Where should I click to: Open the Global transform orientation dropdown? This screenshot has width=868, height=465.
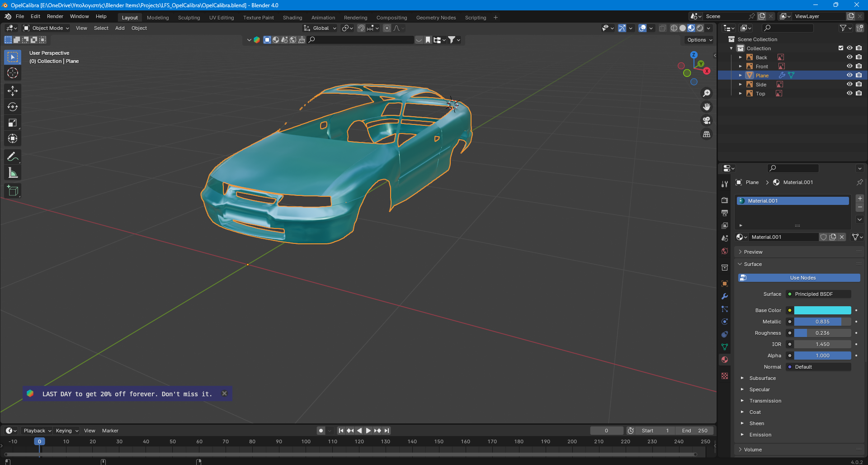[321, 28]
